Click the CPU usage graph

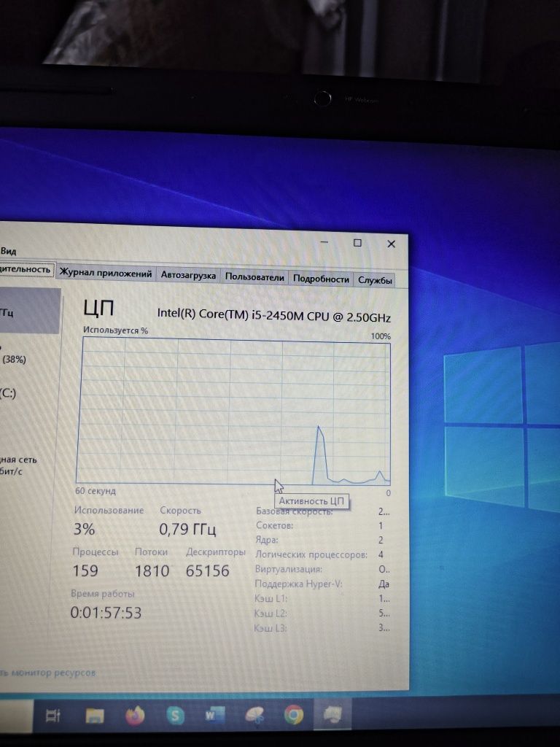tap(233, 411)
